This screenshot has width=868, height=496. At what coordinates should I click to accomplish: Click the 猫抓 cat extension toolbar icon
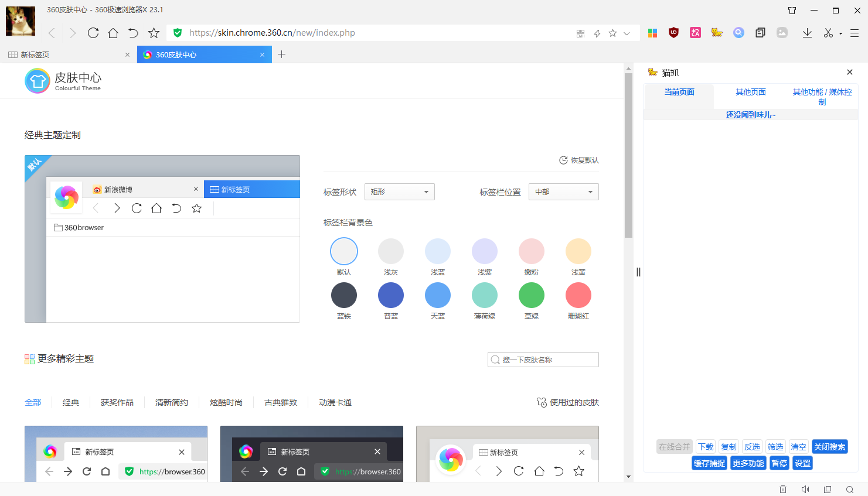(x=717, y=33)
